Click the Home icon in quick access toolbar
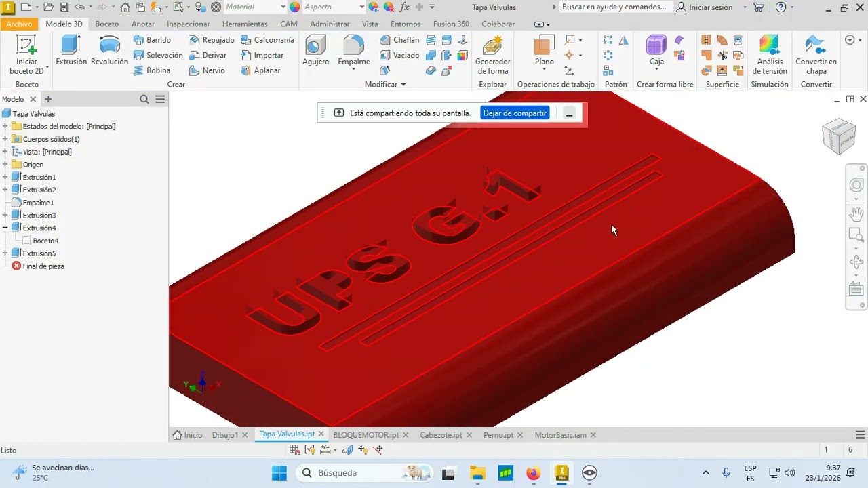Image resolution: width=868 pixels, height=488 pixels. pos(125,7)
